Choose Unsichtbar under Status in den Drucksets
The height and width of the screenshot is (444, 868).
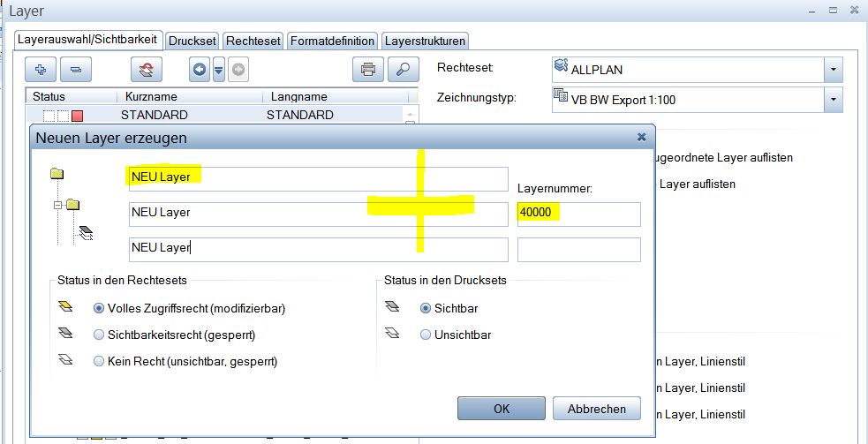(426, 335)
